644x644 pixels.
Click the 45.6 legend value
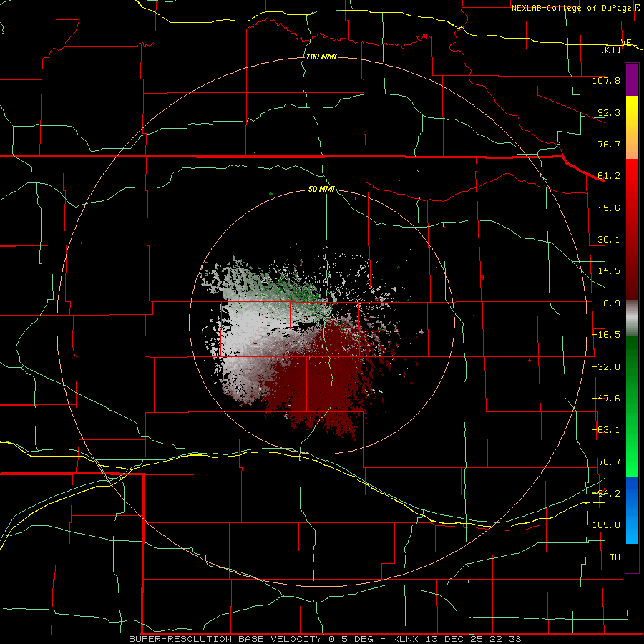coord(609,208)
